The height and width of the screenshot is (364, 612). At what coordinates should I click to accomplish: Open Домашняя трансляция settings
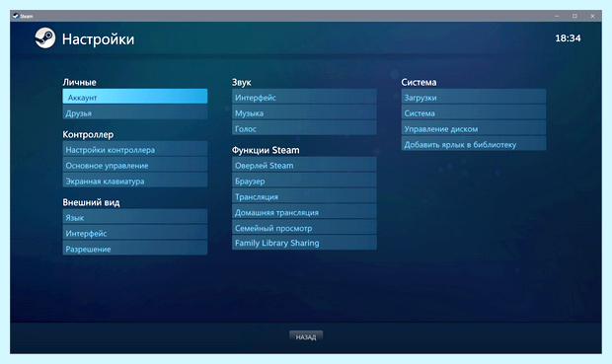[304, 211]
